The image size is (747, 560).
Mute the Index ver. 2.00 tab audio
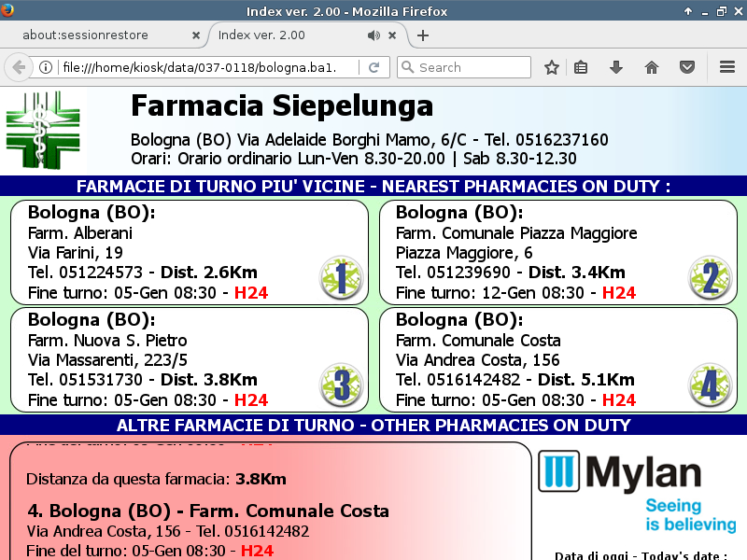tap(373, 35)
